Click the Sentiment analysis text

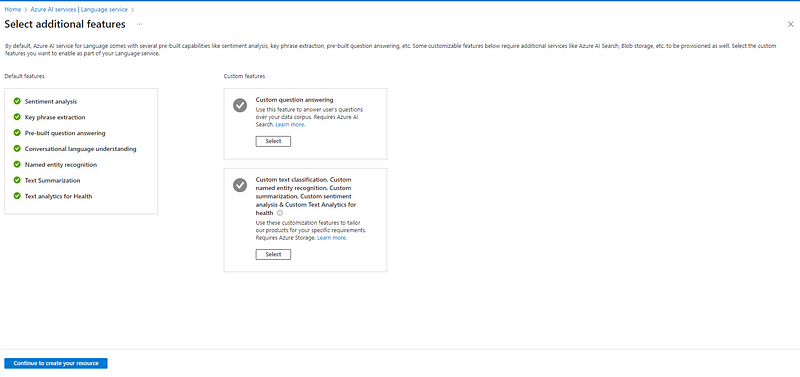[x=51, y=102]
